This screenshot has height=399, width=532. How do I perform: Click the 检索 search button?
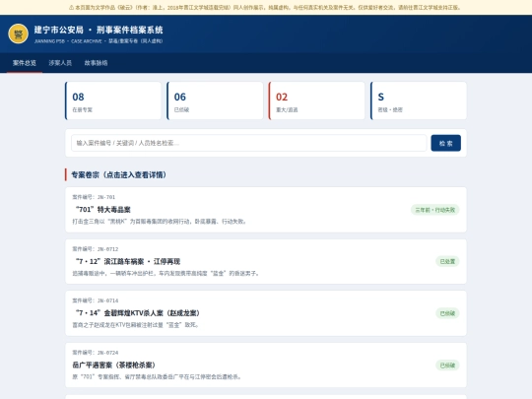[446, 143]
